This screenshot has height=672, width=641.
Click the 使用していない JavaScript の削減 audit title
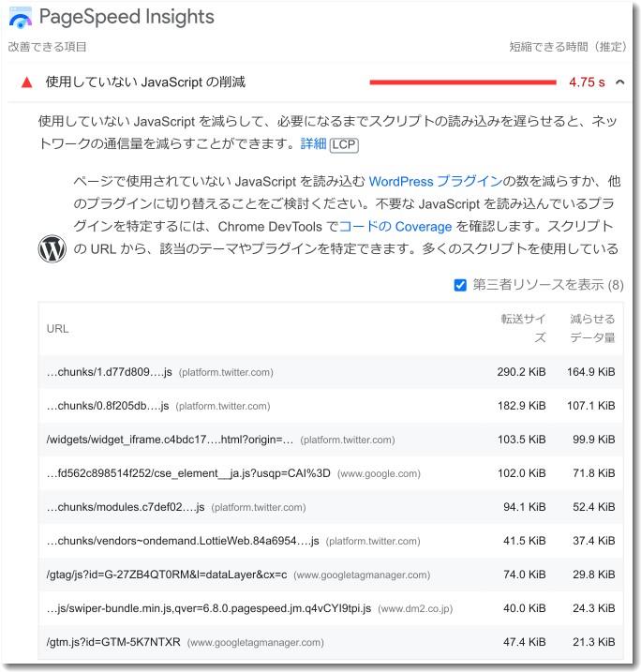[145, 82]
